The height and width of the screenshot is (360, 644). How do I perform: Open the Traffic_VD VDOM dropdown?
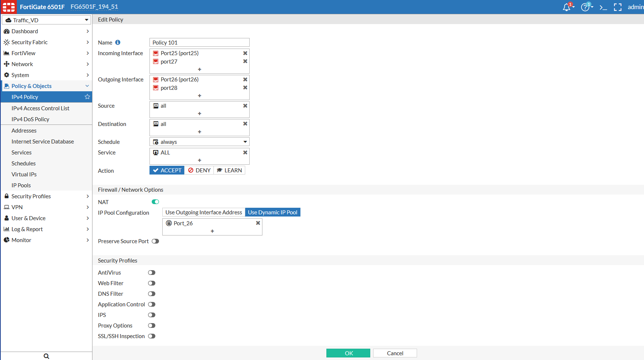tap(46, 20)
